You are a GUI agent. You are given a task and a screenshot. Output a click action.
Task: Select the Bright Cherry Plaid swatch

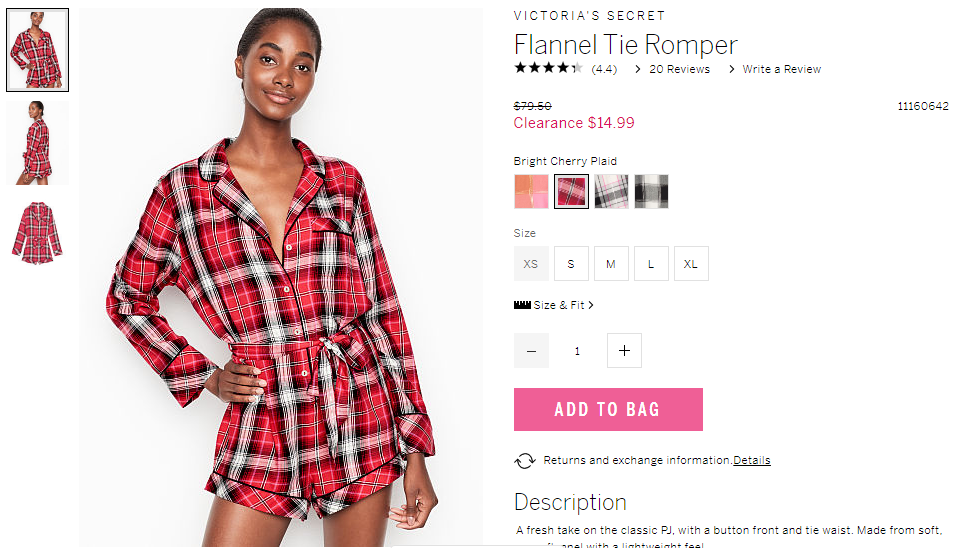pos(571,191)
